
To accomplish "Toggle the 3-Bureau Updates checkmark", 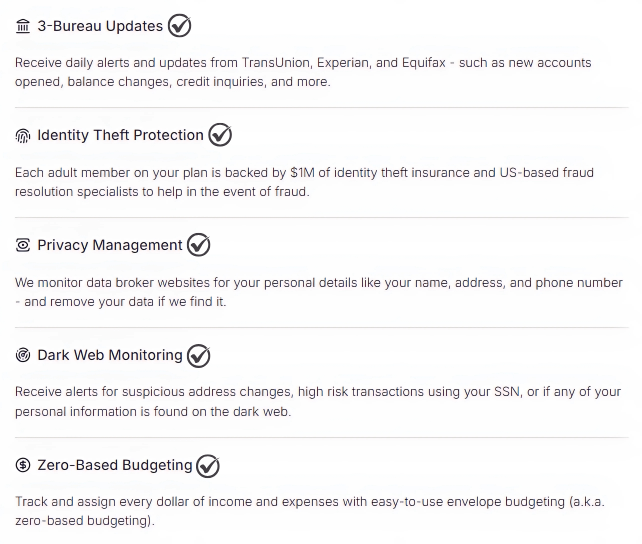I will [180, 25].
